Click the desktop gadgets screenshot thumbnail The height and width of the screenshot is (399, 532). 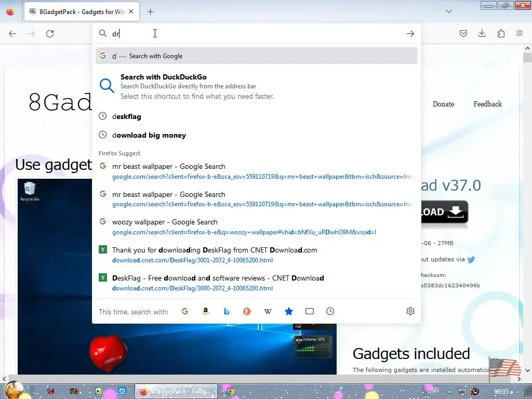(x=177, y=350)
